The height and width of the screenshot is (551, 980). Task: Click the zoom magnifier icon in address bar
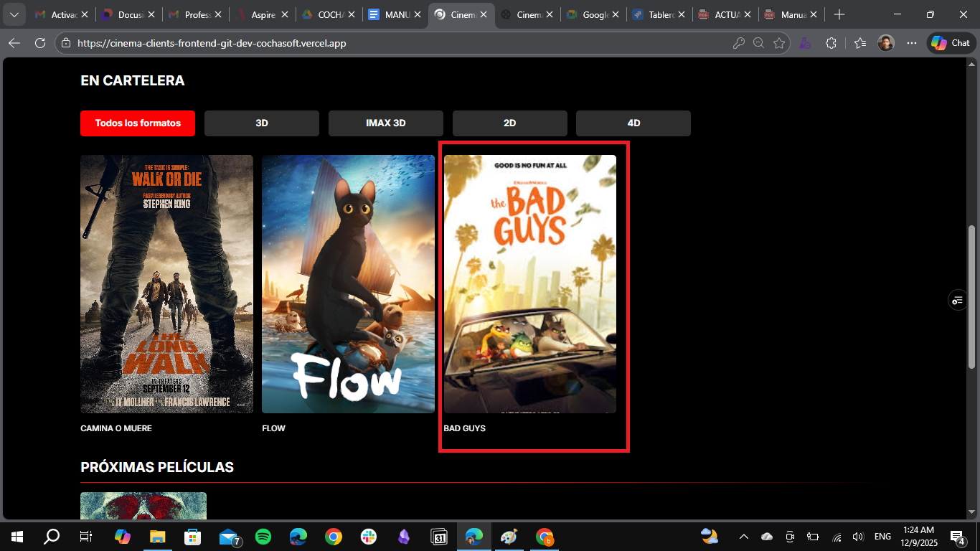pos(759,43)
